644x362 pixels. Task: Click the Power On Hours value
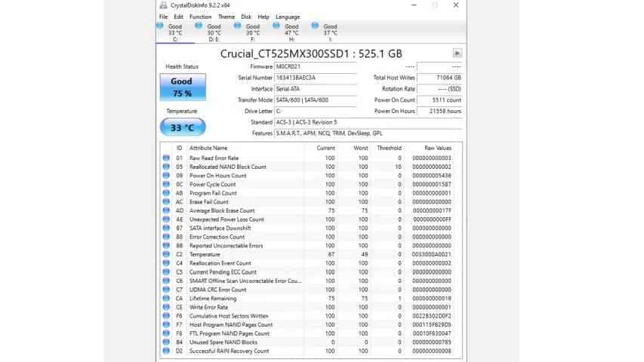point(439,111)
